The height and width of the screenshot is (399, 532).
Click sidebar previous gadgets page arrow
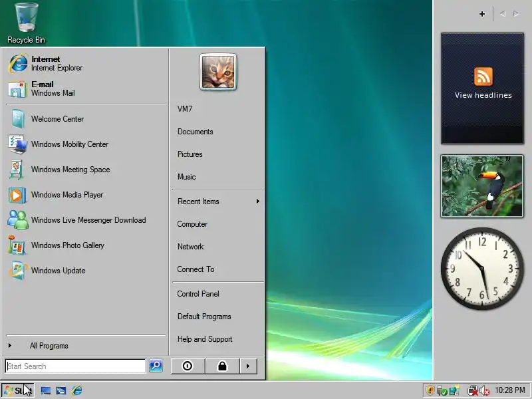(x=503, y=14)
